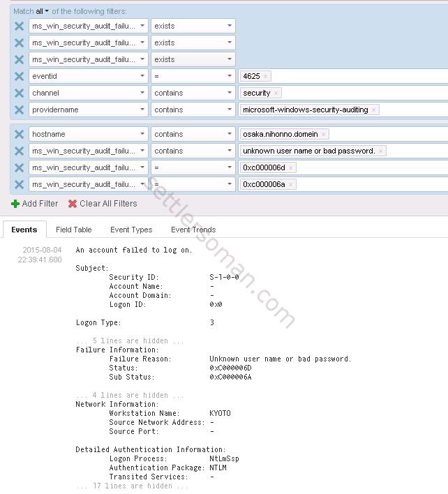Open the 'contains' operator dropdown for hostname
This screenshot has height=494, width=448.
193,134
